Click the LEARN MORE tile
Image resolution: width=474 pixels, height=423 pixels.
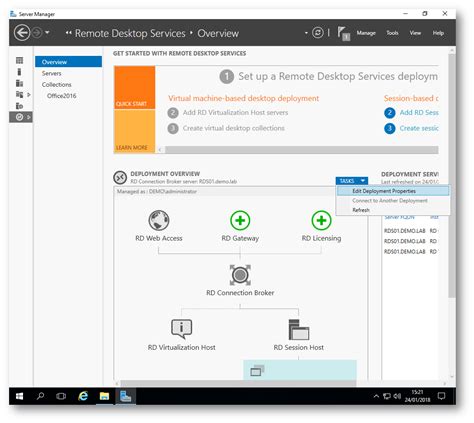134,131
